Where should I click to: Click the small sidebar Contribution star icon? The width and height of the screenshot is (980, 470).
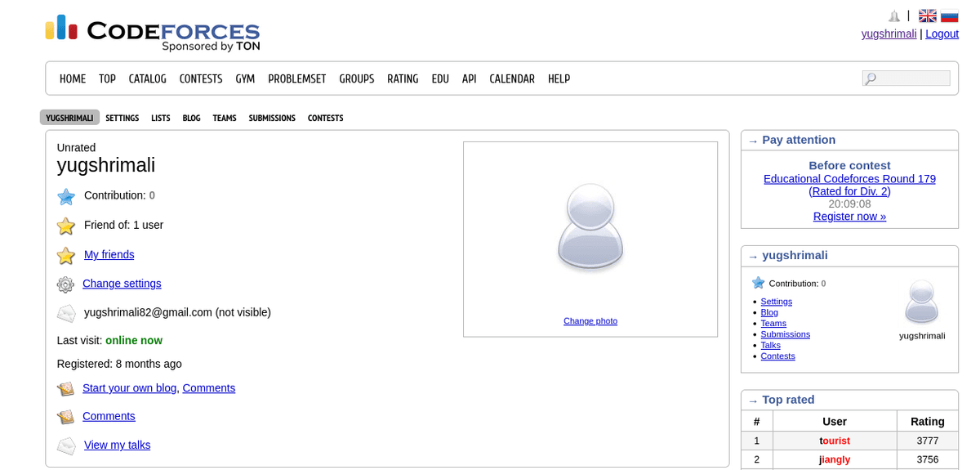click(x=759, y=283)
